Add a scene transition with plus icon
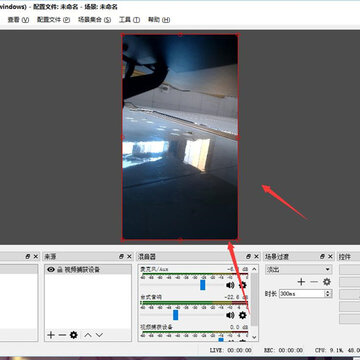 point(301,282)
